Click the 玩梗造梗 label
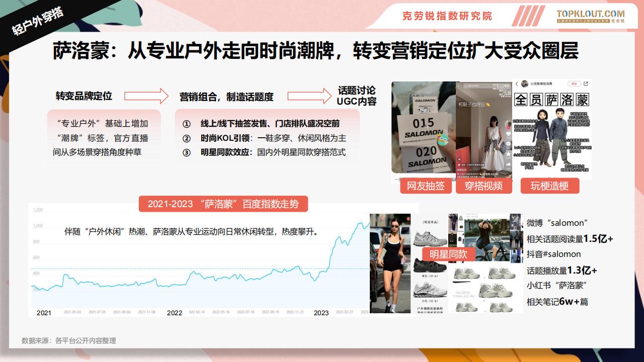Image resolution: width=644 pixels, height=362 pixels. tap(549, 186)
